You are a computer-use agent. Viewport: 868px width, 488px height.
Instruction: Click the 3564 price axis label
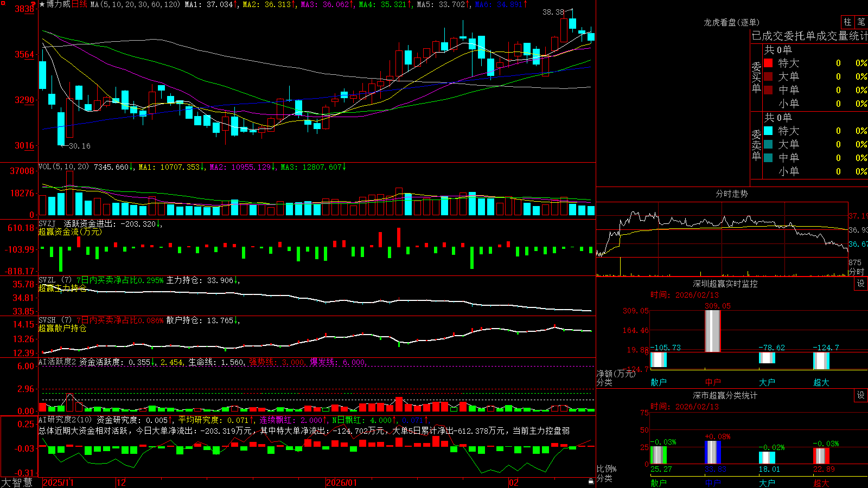(x=24, y=54)
